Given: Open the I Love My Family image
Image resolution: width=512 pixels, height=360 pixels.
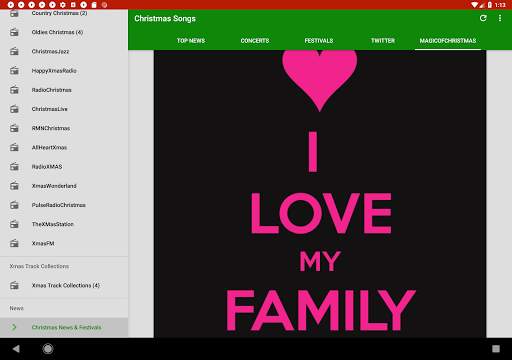Looking at the screenshot, I should coord(320,194).
